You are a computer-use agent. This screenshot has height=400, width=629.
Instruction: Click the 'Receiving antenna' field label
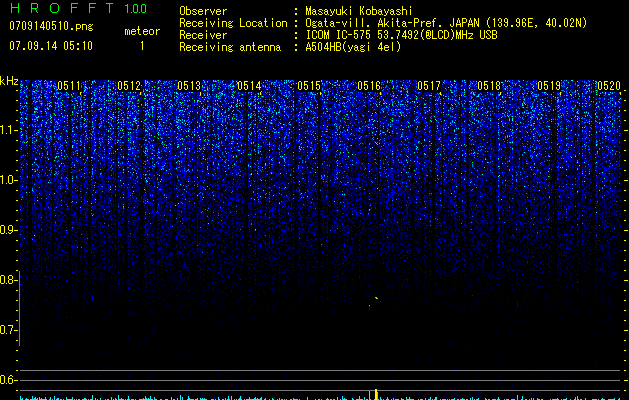click(230, 47)
